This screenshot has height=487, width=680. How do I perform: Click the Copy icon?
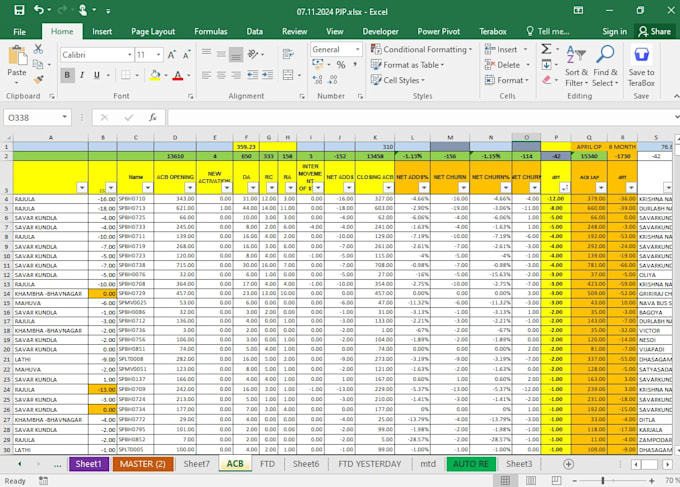click(38, 64)
